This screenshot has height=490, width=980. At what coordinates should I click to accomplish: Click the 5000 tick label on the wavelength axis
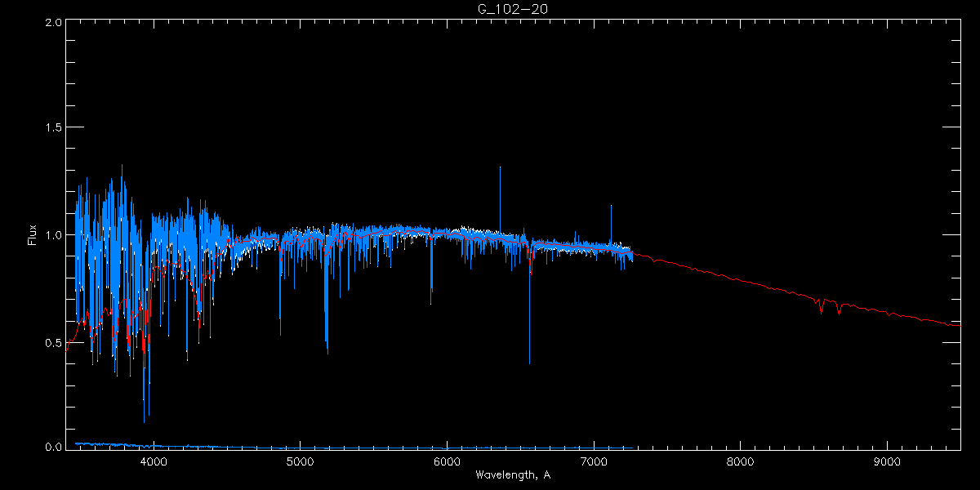point(300,461)
